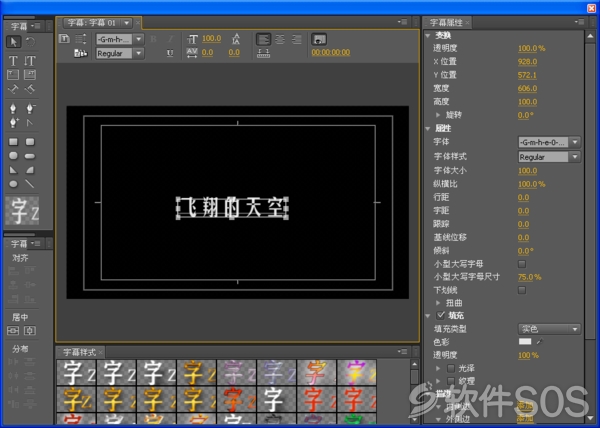600x428 pixels.
Task: Toggle Underline in title toolbar
Action: pyautogui.click(x=170, y=53)
